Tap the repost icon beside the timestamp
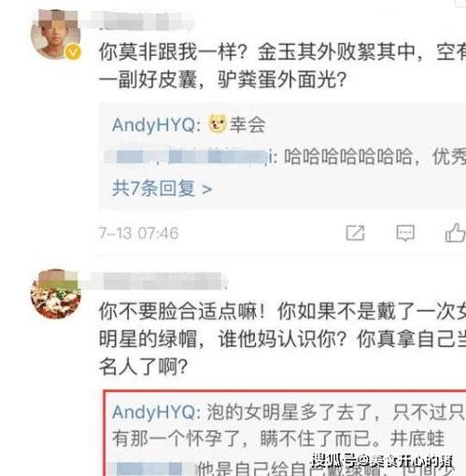The width and height of the screenshot is (466, 476). (355, 232)
